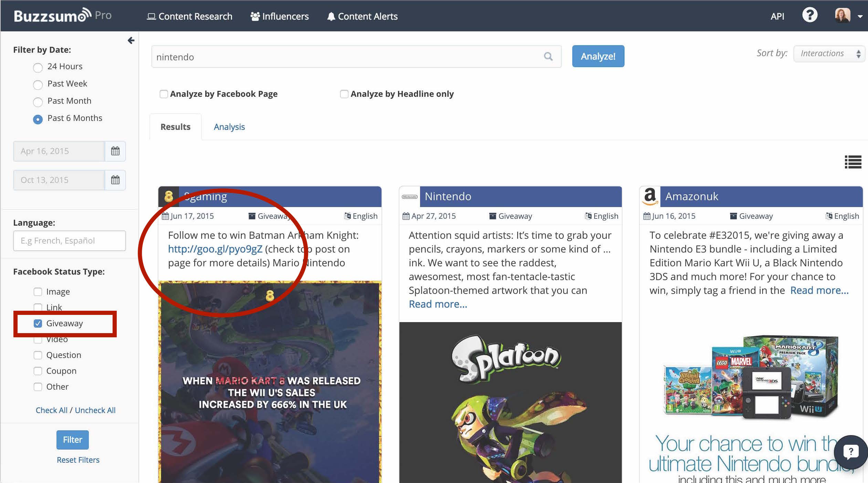Click the Filter button
Screen dimensions: 868x483
click(72, 440)
